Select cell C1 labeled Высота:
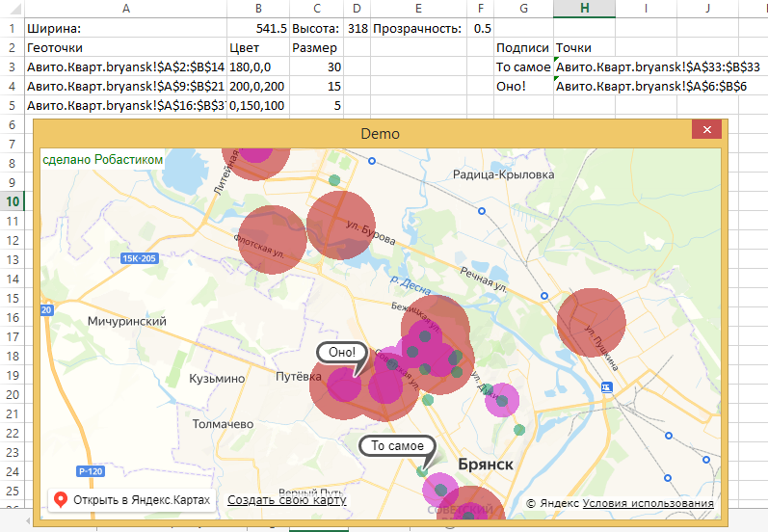 pos(316,28)
